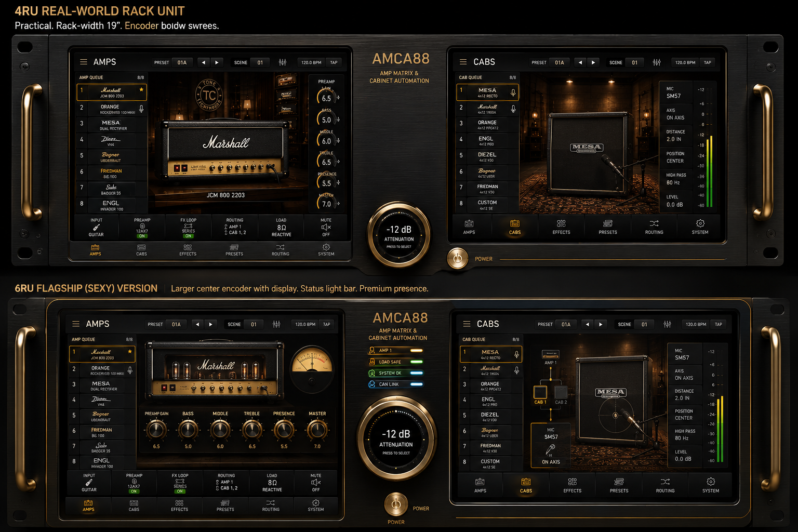This screenshot has height=532, width=798.
Task: Click TAP tempo on 4RU CABS screen
Action: 708,62
